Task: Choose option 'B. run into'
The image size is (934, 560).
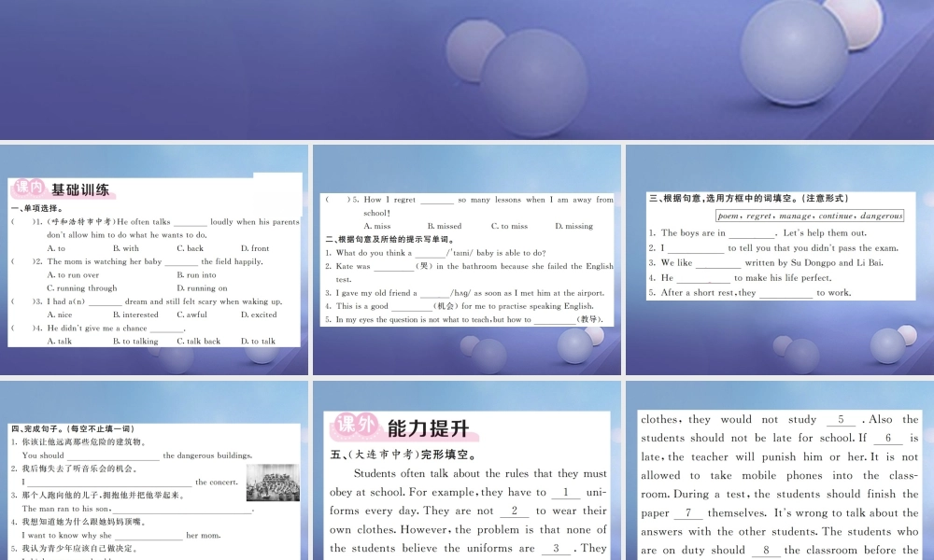Action: click(196, 275)
